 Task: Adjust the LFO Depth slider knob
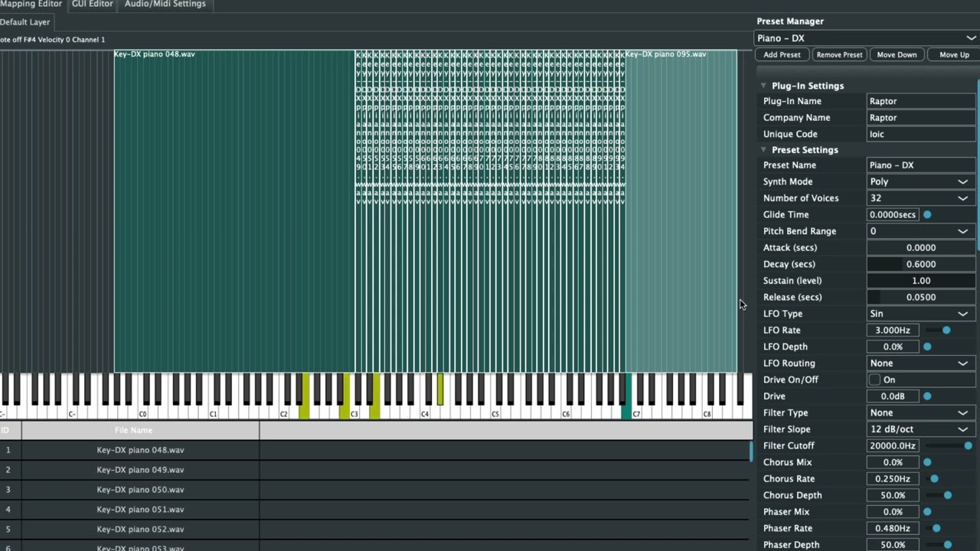point(927,347)
